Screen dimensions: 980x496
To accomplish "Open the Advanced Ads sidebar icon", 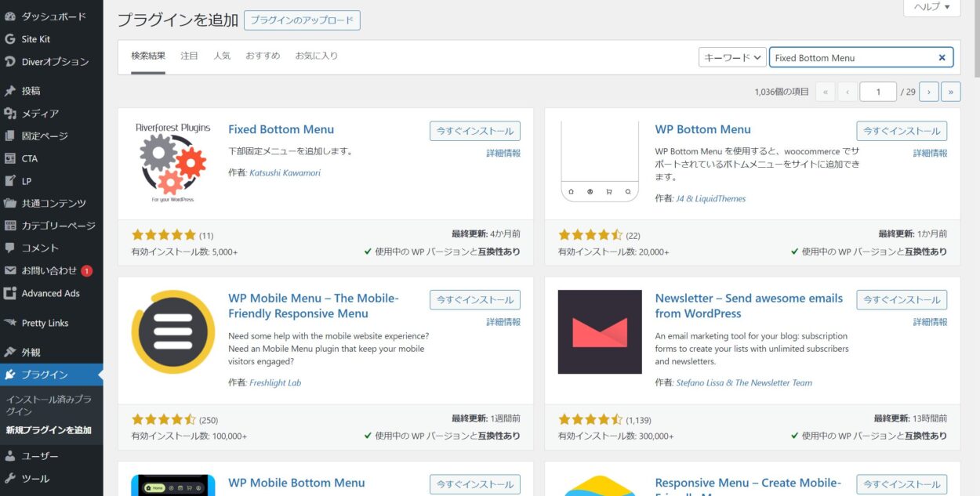I will coord(11,294).
